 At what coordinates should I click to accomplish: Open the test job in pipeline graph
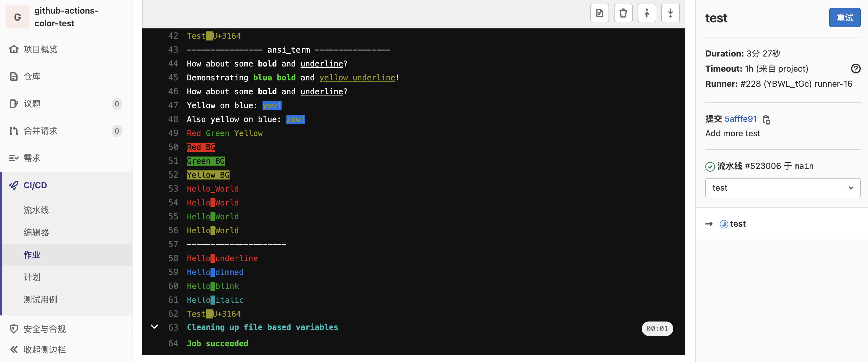(x=738, y=224)
